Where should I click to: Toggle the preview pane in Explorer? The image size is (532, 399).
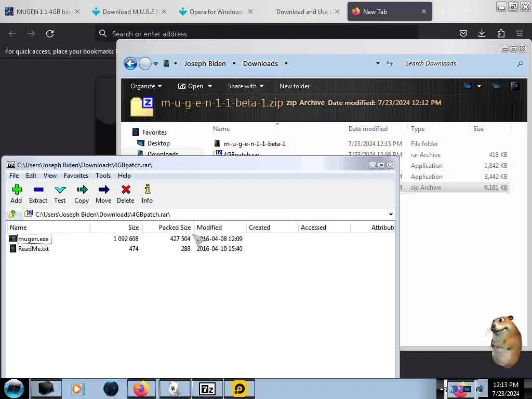click(x=496, y=86)
